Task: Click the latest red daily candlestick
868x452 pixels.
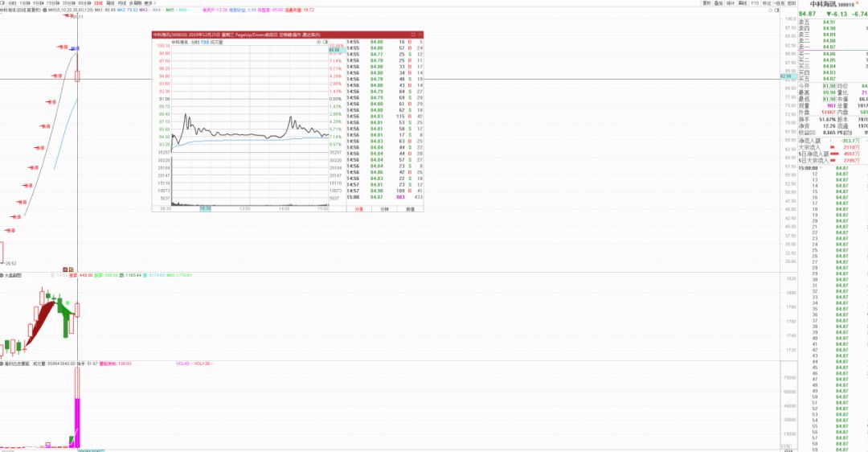Action: (77, 76)
